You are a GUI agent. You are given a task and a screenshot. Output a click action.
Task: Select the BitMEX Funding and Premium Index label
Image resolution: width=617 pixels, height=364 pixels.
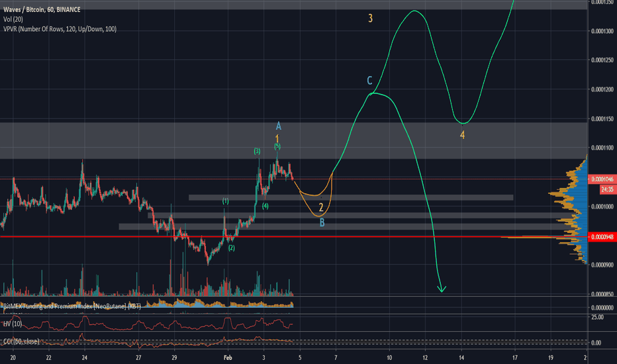tap(72, 306)
